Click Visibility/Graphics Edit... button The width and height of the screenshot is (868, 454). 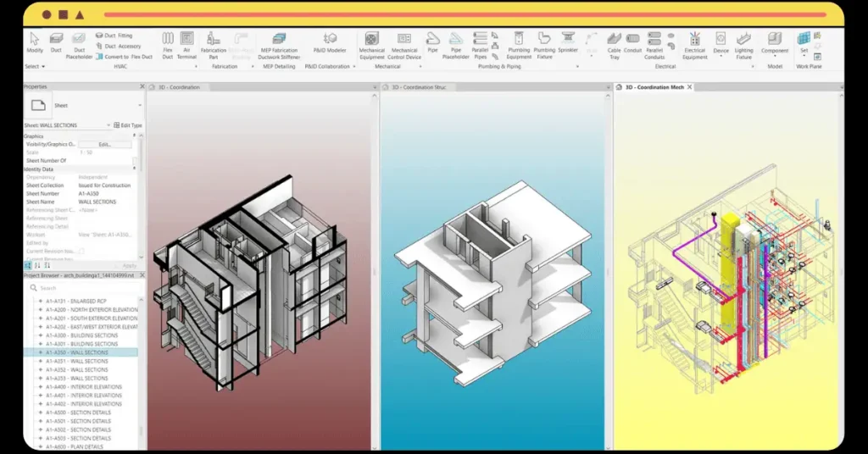[105, 144]
